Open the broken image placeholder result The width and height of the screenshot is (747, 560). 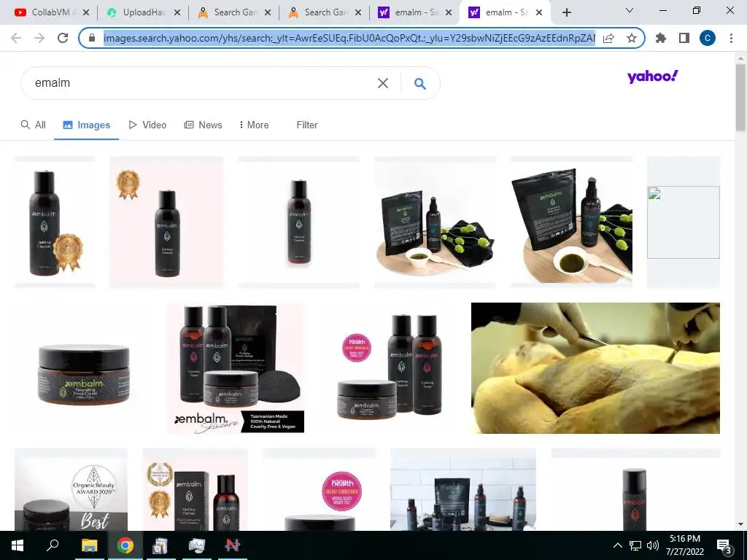pos(683,222)
